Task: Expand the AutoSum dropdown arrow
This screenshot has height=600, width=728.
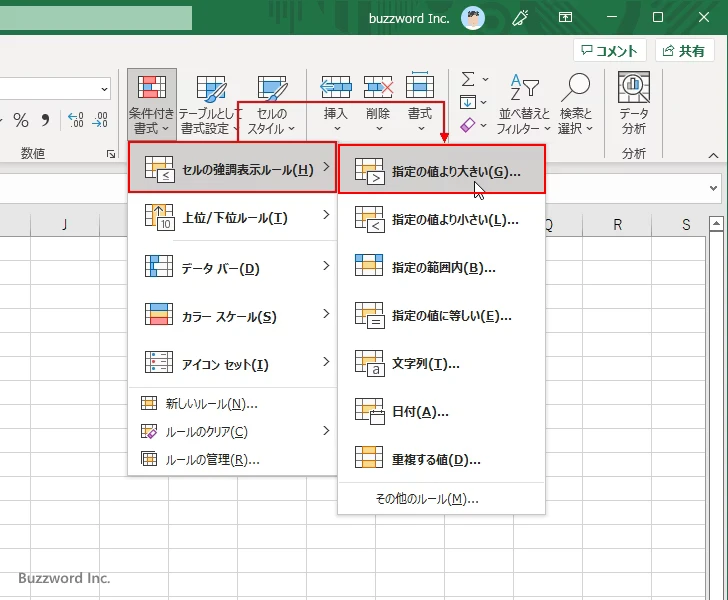Action: 486,79
